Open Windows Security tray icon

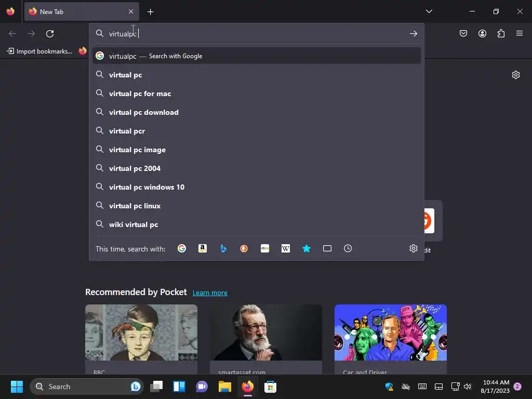(389, 387)
